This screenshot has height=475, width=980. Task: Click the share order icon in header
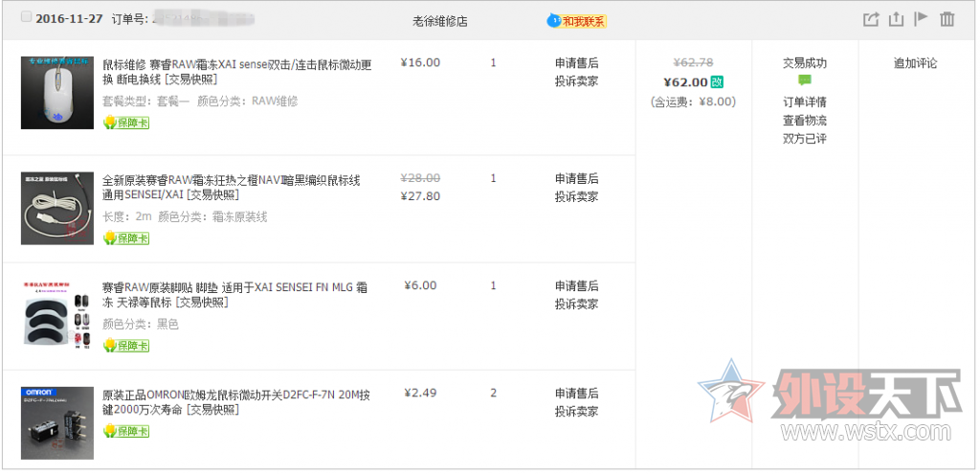tap(871, 19)
